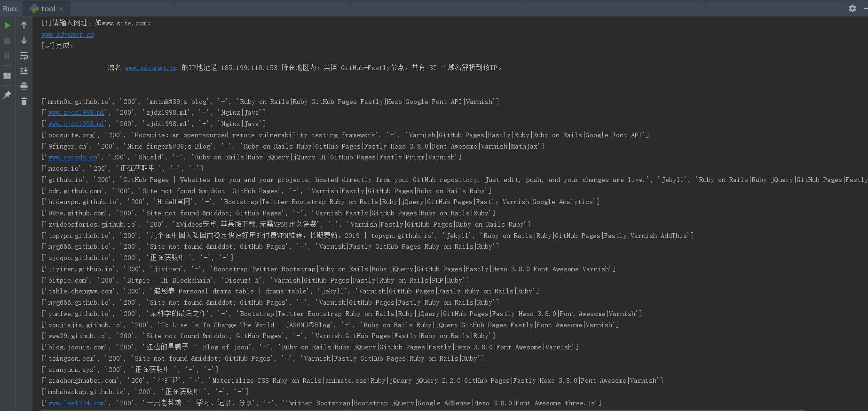The image size is (868, 411).
Task: Click the Down the stack trace arrow
Action: tap(24, 41)
